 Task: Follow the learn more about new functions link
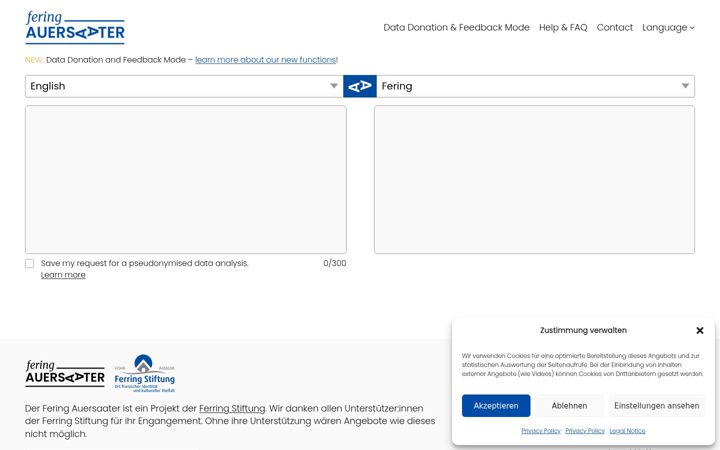pos(265,60)
